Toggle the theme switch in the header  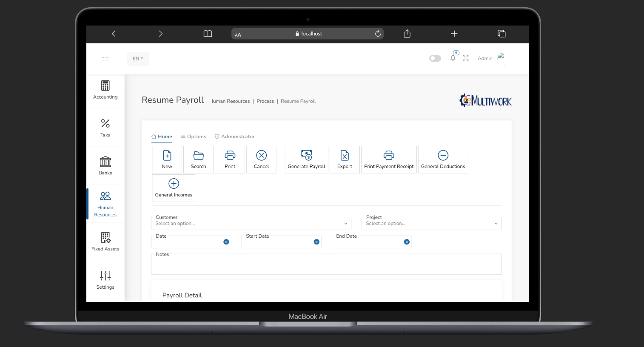tap(435, 58)
